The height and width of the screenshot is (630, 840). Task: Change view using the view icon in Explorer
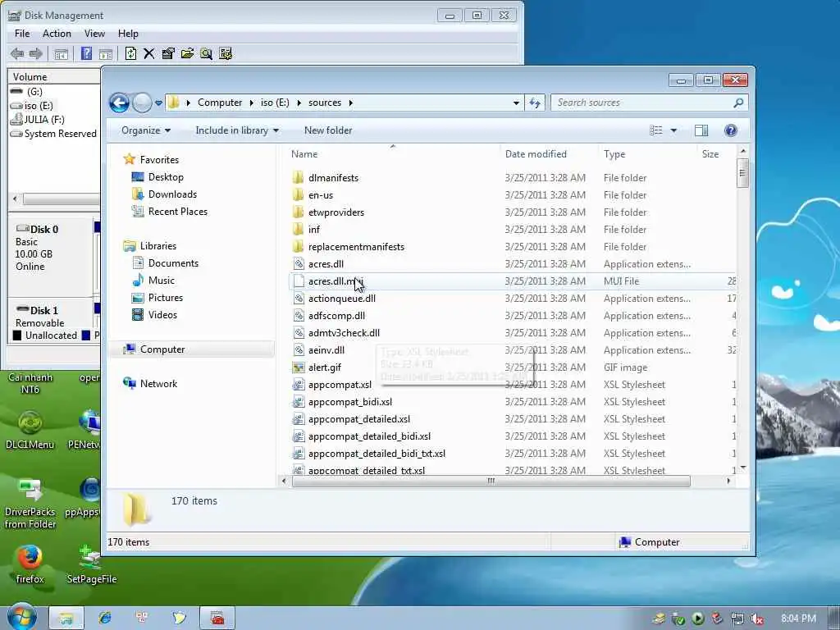[x=656, y=130]
